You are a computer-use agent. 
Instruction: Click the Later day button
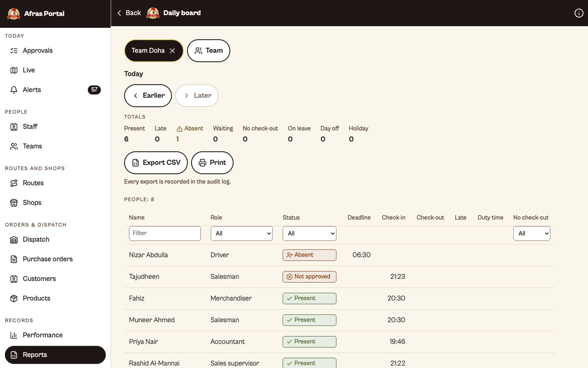197,95
